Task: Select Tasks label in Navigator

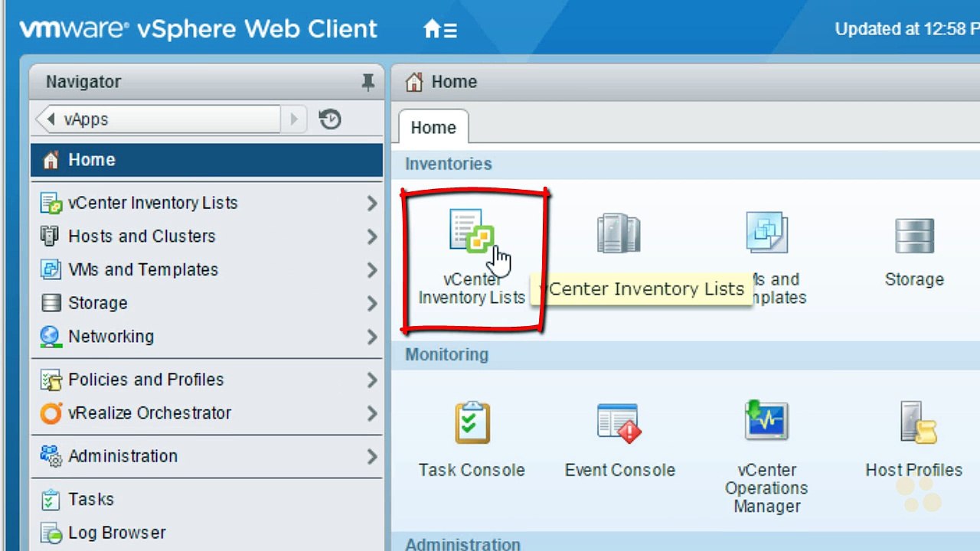Action: 91,500
